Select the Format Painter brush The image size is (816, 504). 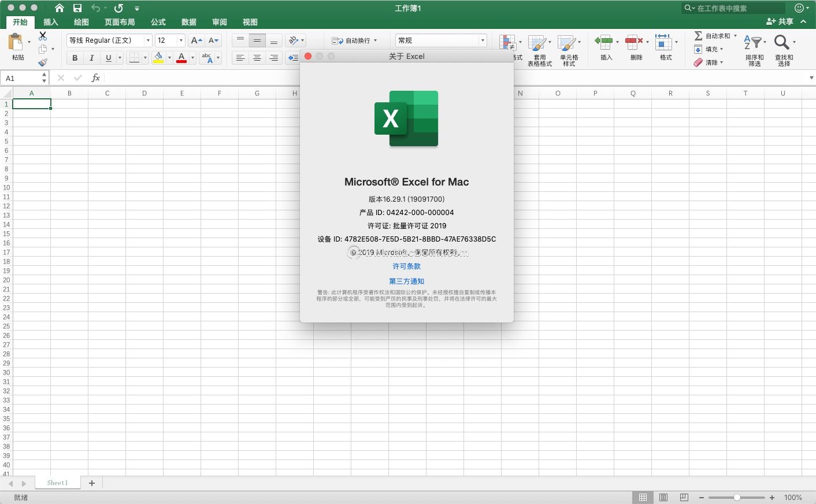tap(43, 62)
